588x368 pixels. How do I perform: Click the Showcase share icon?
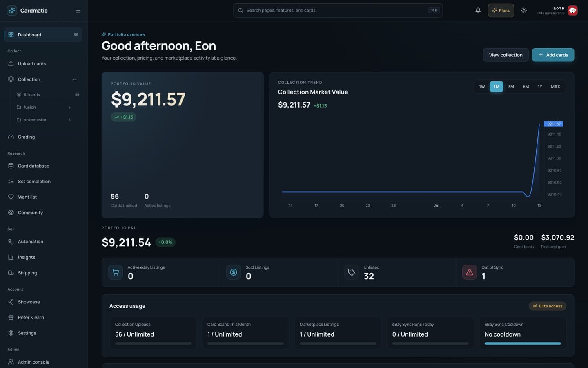(x=11, y=302)
